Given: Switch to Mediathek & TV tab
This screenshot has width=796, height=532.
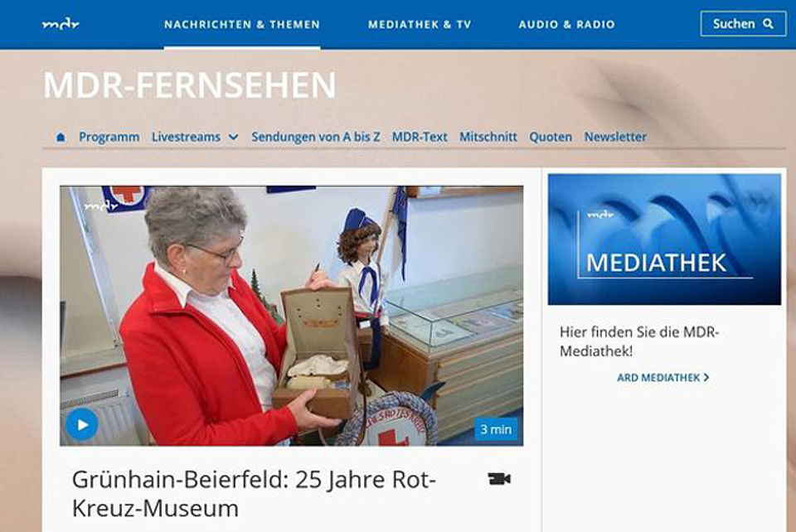Looking at the screenshot, I should coord(420,24).
